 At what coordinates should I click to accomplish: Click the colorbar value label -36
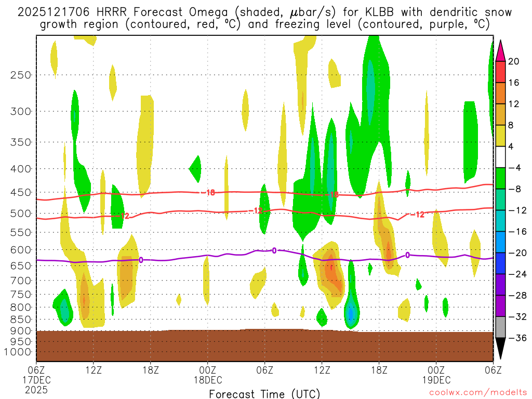(517, 338)
